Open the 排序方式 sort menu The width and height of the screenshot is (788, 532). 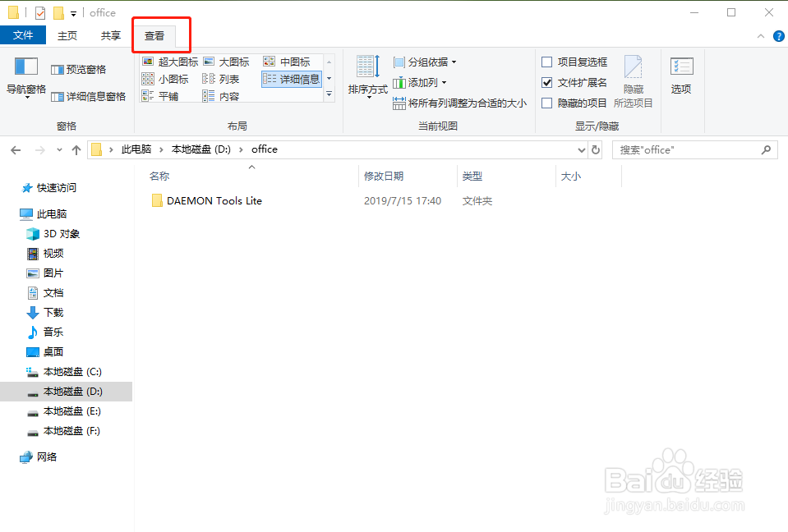pos(368,77)
